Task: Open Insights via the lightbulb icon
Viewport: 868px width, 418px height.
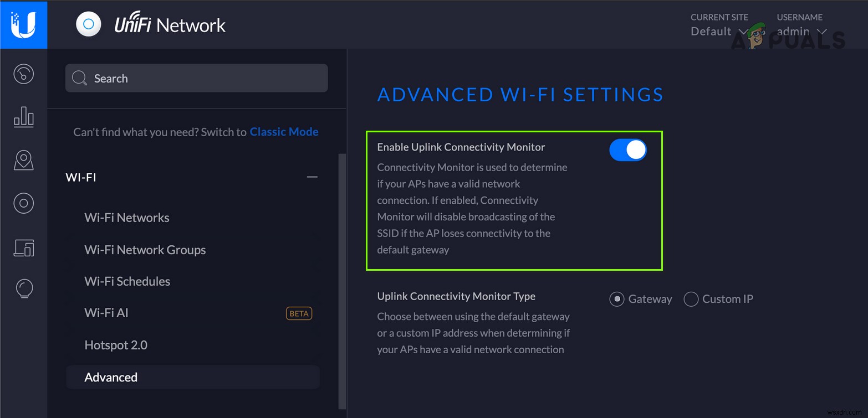Action: [x=24, y=288]
